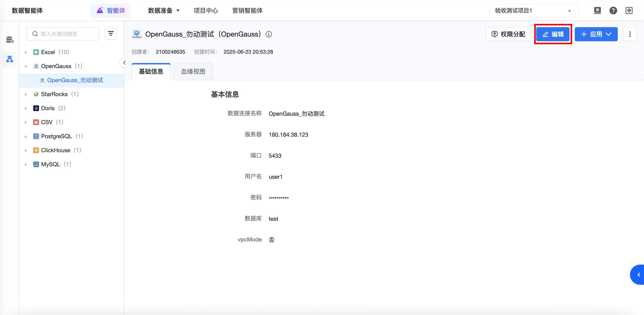
Task: Click the filter list icon beside search
Action: tap(111, 34)
